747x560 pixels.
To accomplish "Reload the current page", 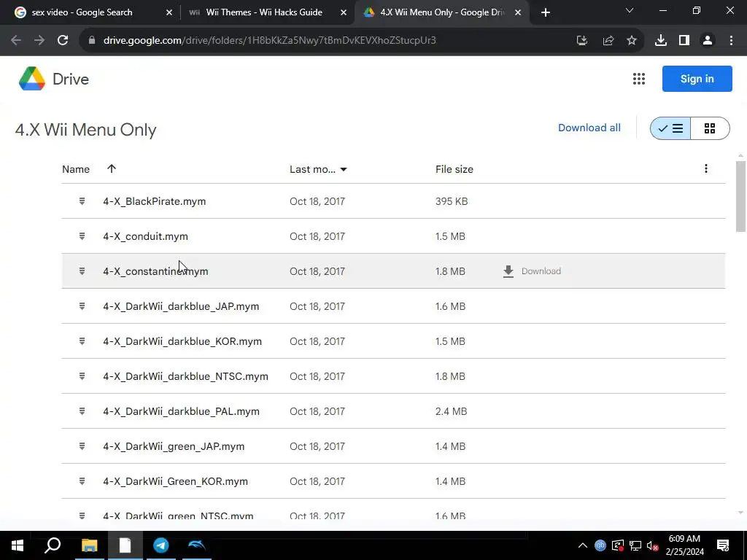I will [x=63, y=41].
